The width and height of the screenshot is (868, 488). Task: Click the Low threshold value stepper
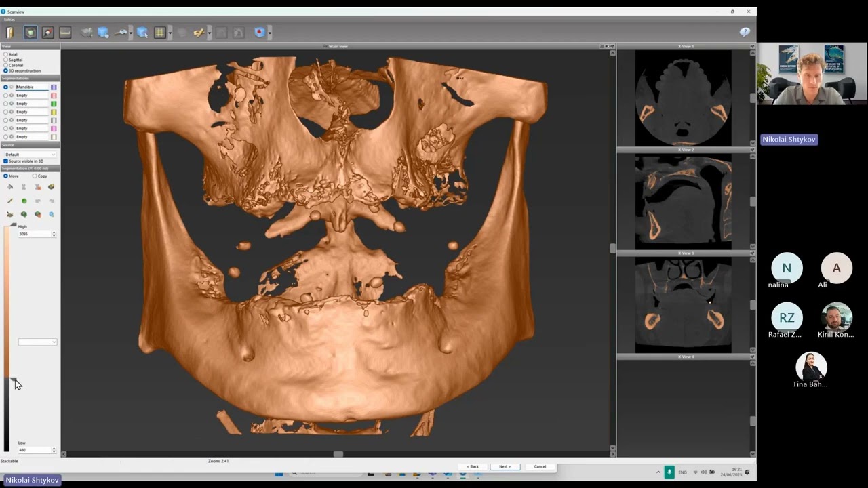(54, 450)
